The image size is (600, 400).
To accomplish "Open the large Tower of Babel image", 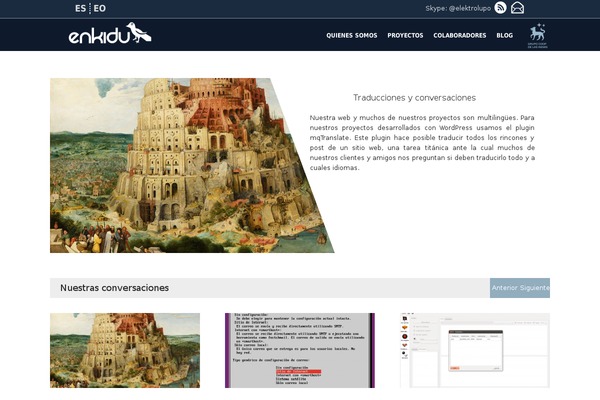I will click(192, 165).
